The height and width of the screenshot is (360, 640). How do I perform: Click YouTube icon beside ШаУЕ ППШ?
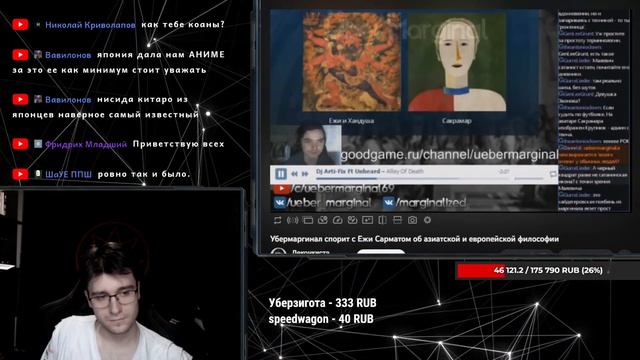[x=20, y=174]
